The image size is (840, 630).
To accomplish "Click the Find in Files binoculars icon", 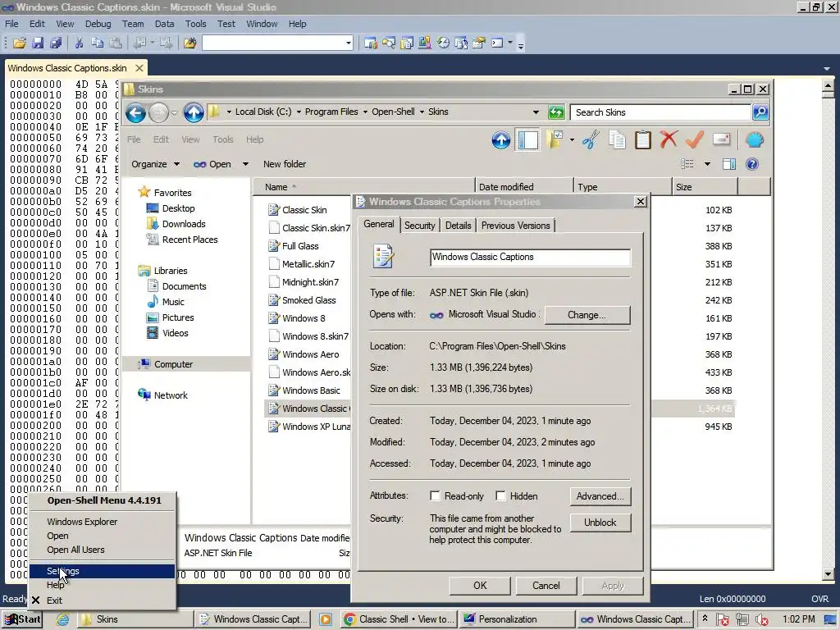I will point(189,43).
